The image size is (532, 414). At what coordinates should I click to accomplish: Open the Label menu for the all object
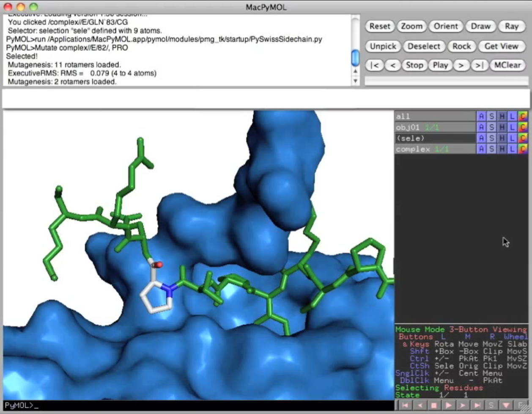coord(512,116)
